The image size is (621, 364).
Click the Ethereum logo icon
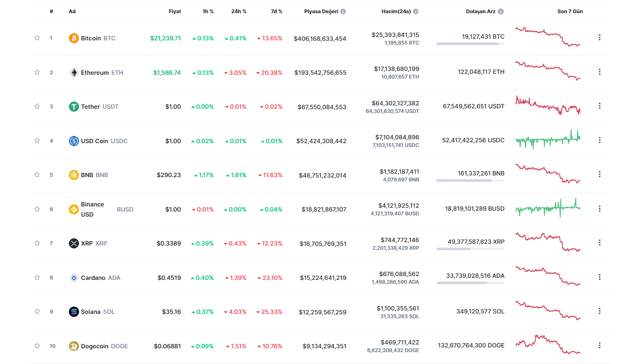pyautogui.click(x=74, y=73)
